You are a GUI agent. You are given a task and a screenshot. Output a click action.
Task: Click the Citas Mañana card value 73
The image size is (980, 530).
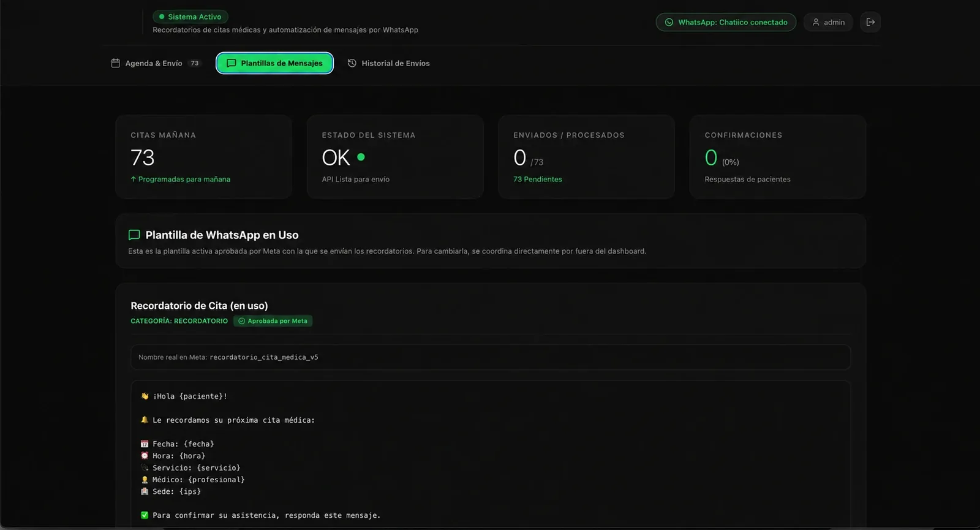(x=143, y=157)
